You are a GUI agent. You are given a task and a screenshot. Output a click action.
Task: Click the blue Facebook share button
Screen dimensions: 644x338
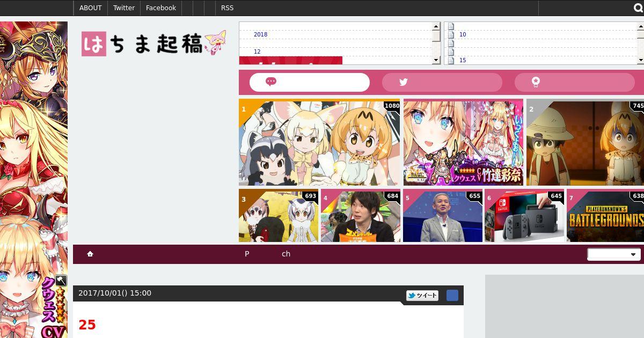452,295
